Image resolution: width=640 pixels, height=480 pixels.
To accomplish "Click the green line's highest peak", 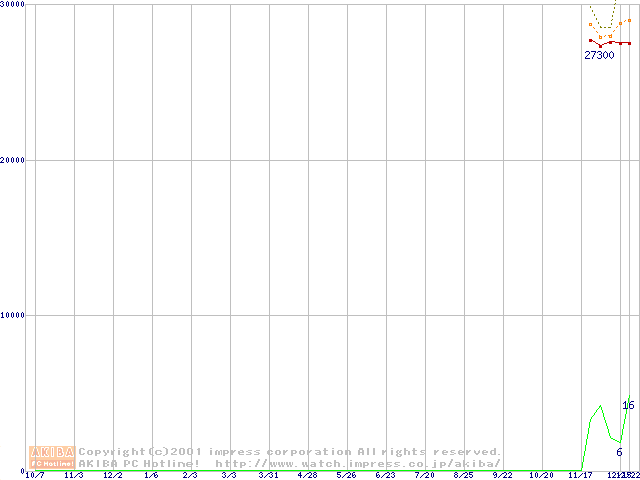I will pos(600,406).
